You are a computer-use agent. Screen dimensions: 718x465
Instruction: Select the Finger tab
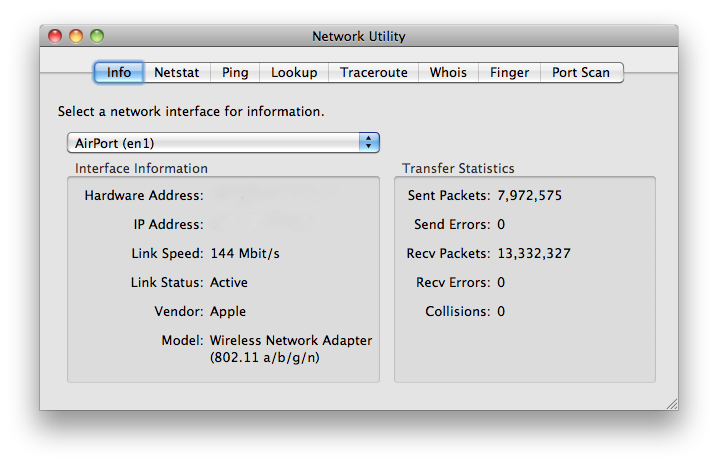point(509,72)
